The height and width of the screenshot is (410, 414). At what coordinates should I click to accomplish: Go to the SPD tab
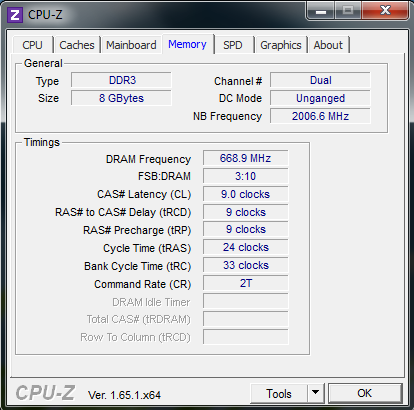tap(233, 45)
